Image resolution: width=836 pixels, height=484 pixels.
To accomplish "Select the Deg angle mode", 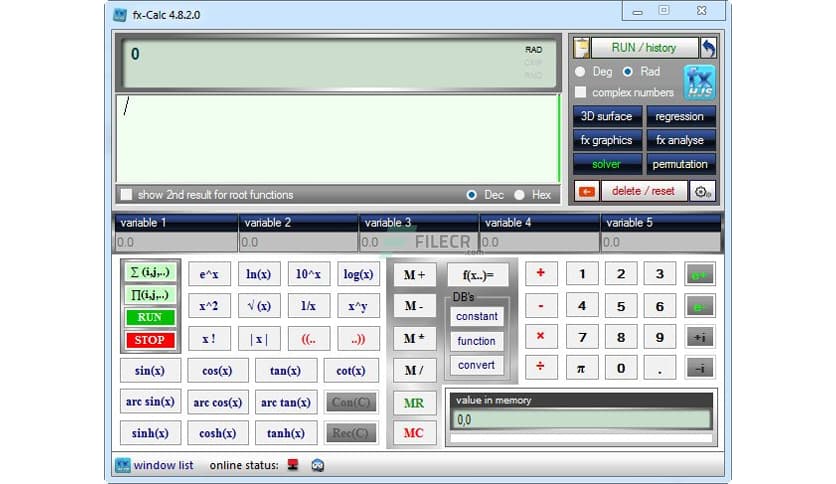I will 581,71.
